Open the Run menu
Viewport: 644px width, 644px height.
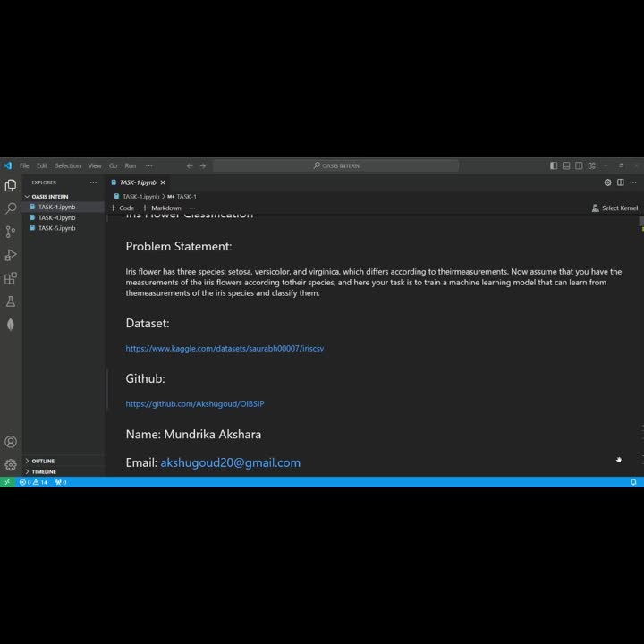click(131, 166)
